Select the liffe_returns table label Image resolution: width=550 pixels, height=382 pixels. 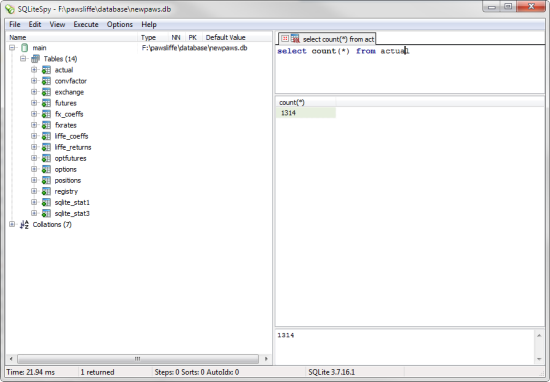click(73, 147)
